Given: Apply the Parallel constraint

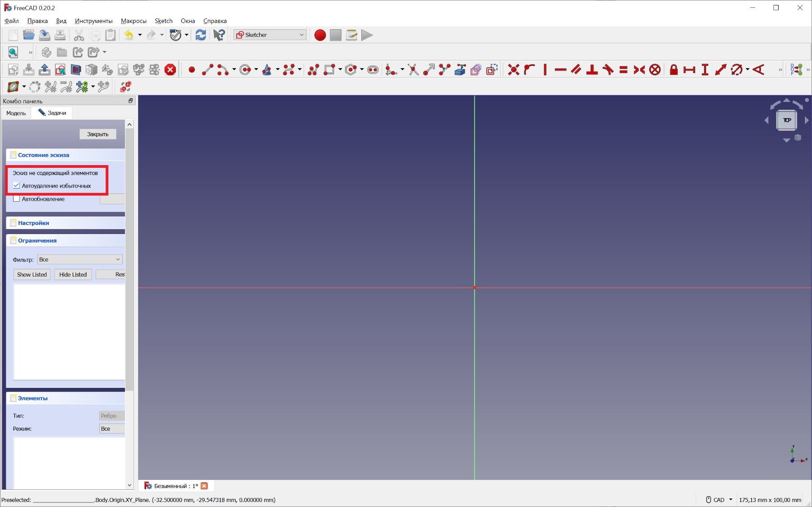Looking at the screenshot, I should 576,69.
